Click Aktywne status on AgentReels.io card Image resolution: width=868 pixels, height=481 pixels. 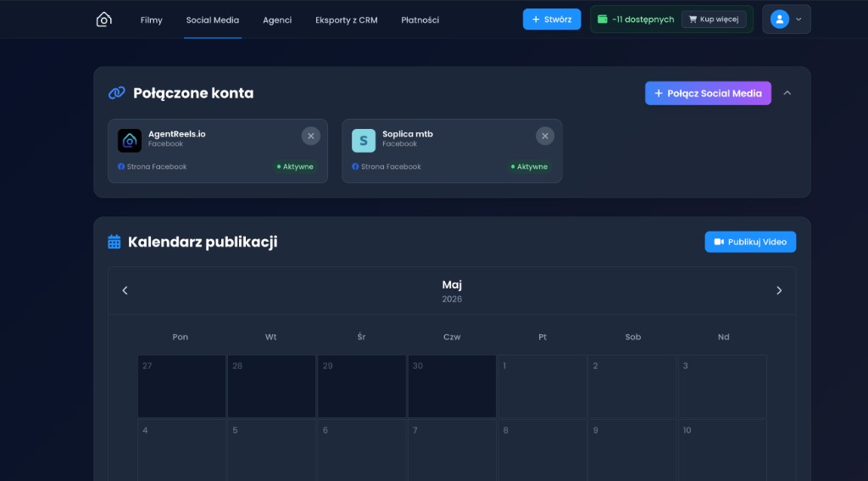[295, 166]
